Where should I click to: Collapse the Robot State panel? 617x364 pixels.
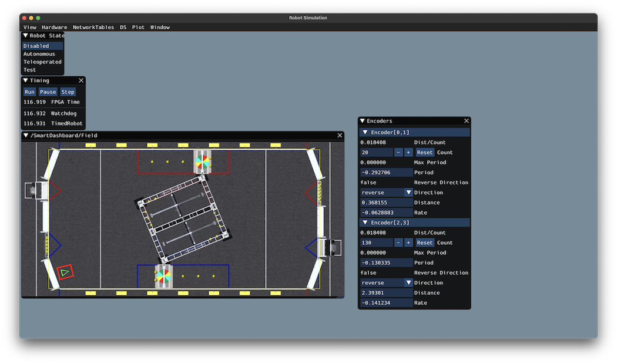click(26, 36)
